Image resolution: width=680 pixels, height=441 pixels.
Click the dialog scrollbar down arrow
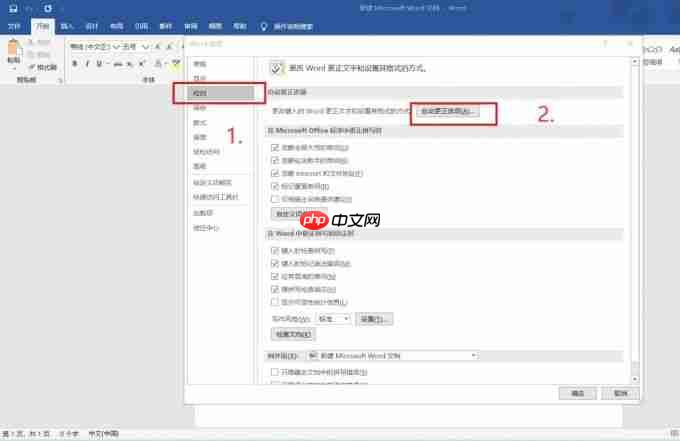pyautogui.click(x=635, y=379)
